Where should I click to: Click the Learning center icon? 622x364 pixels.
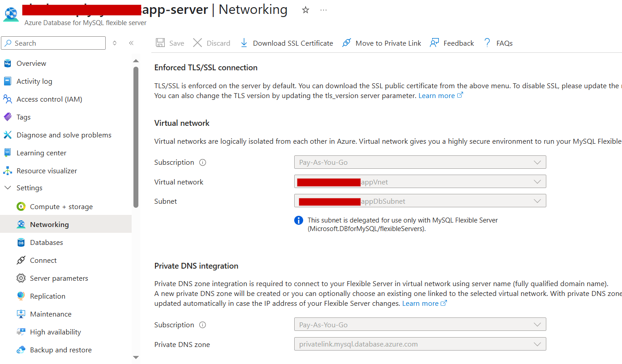tap(8, 153)
